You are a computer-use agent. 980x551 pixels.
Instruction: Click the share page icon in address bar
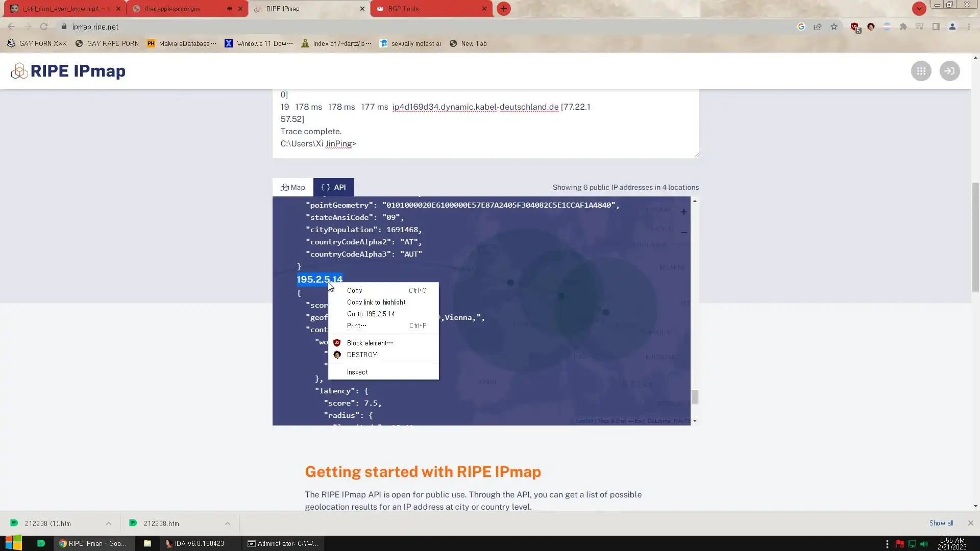tap(818, 27)
